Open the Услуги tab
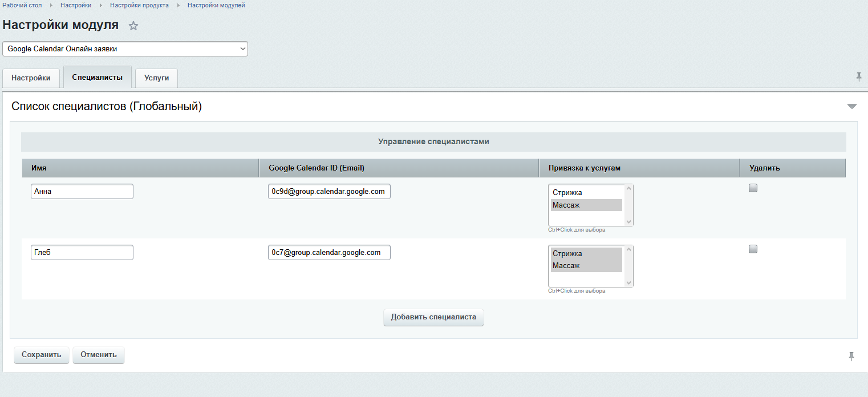 pos(156,78)
